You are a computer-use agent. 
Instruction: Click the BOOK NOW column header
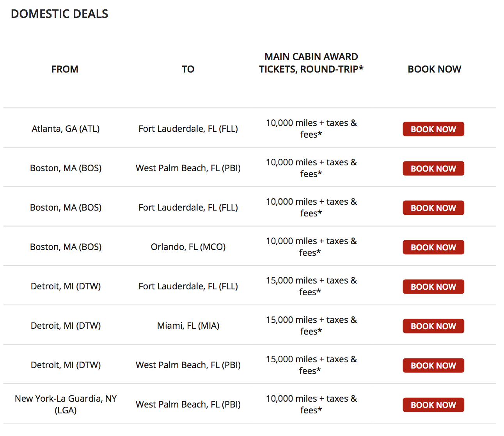[435, 69]
